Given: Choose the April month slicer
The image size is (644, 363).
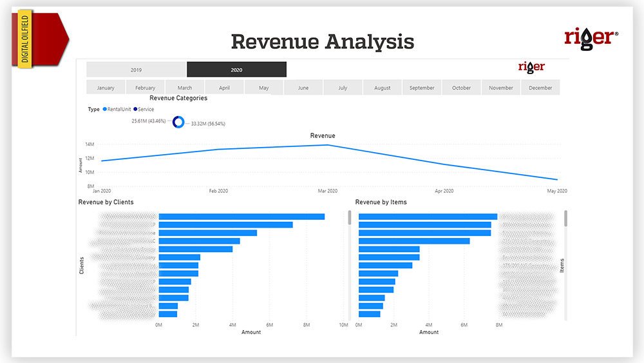Looking at the screenshot, I should coord(224,88).
